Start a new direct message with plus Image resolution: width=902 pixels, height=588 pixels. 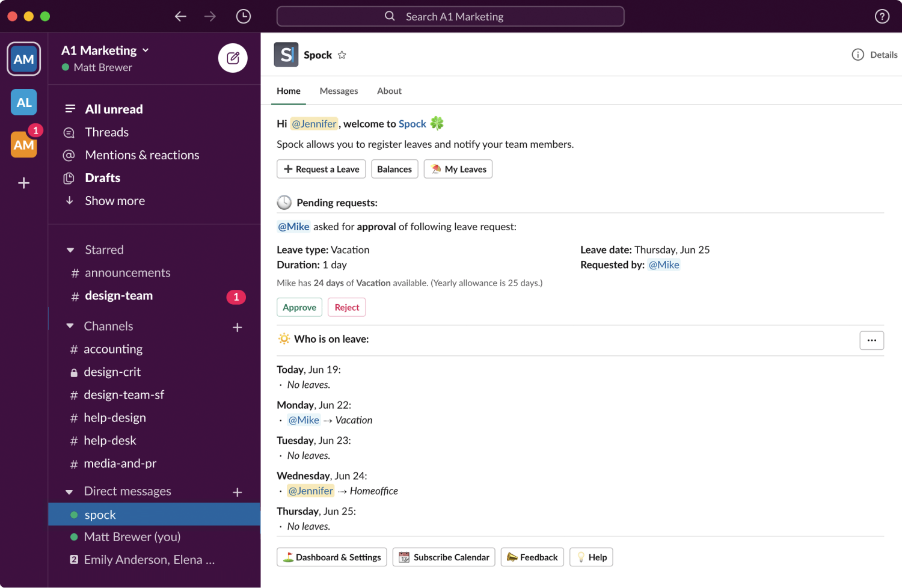pos(238,492)
